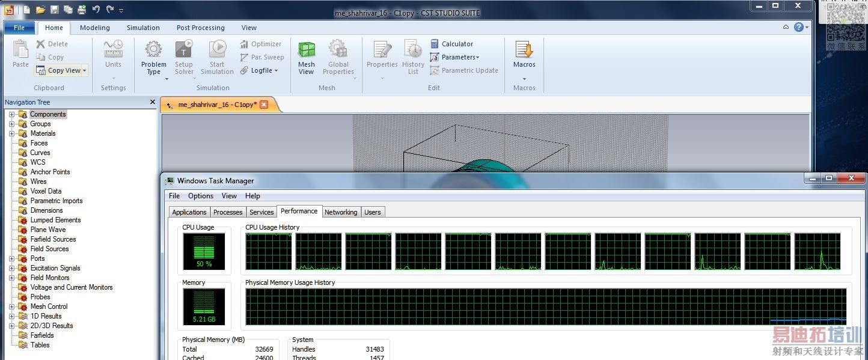
Task: Expand the 1D Results tree node
Action: coord(11,316)
